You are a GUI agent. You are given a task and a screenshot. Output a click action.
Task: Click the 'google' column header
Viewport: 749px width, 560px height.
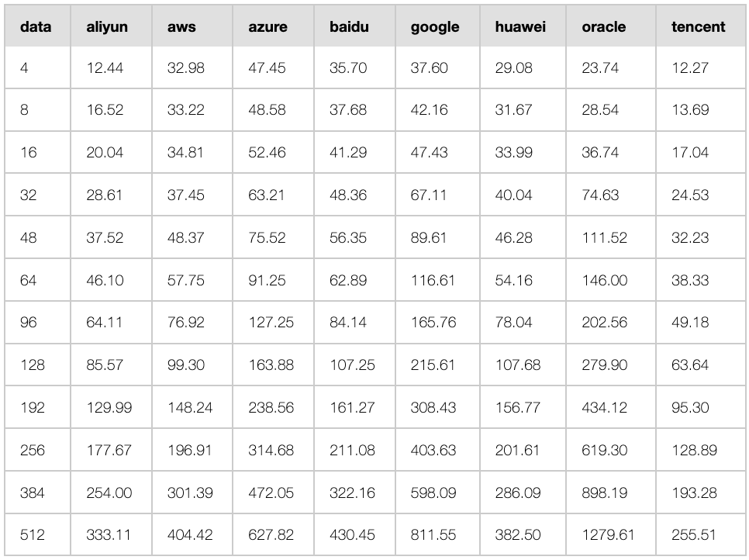pos(437,26)
